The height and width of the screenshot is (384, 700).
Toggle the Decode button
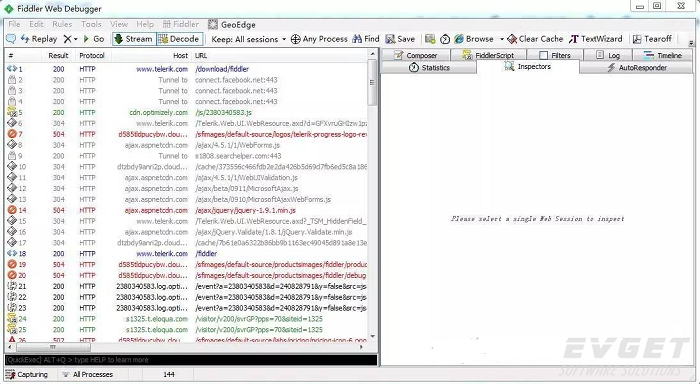(179, 39)
